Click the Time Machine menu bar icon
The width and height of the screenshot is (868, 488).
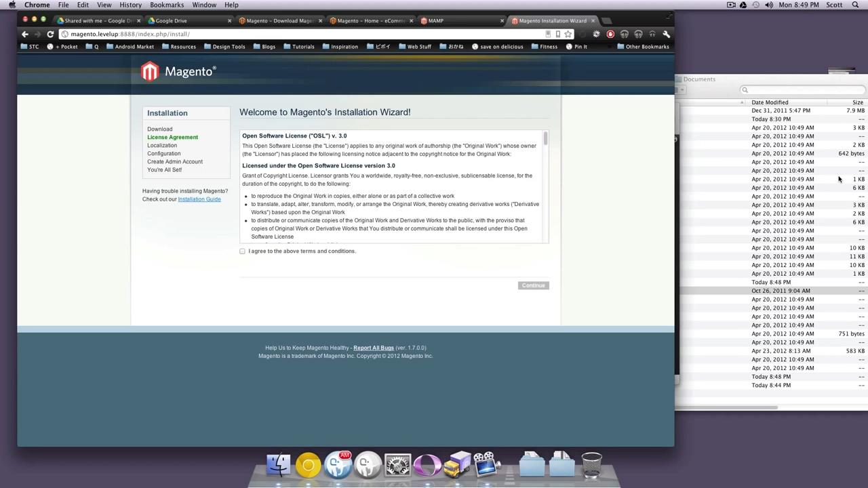click(x=756, y=5)
